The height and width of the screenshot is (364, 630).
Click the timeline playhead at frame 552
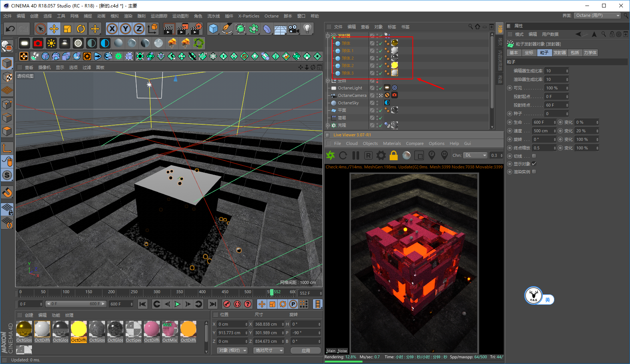pos(272,292)
